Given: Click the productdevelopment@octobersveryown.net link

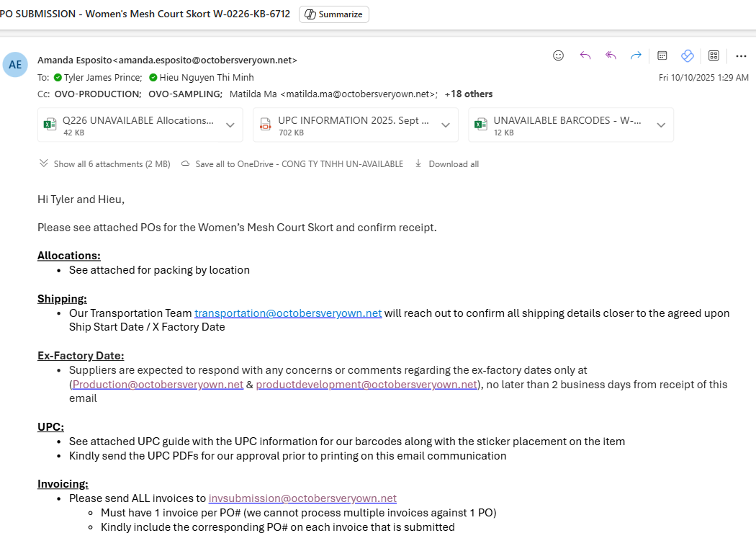Looking at the screenshot, I should click(366, 385).
